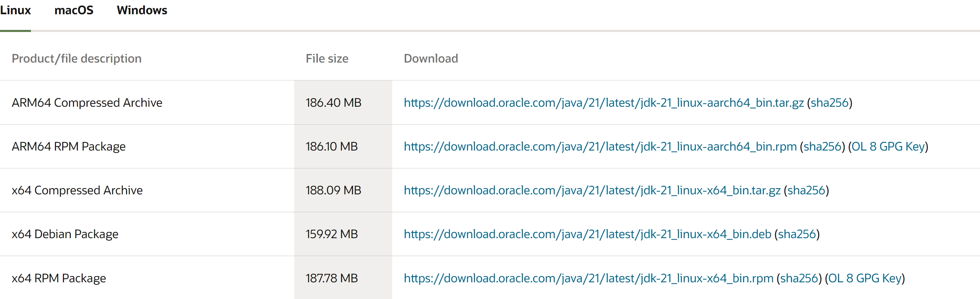Click the 'File size' column header
Viewport: 980px width, 299px height.
click(x=327, y=59)
